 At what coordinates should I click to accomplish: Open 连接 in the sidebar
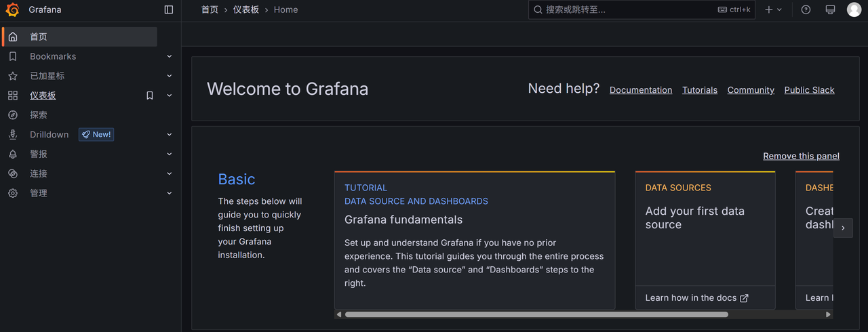(x=39, y=173)
